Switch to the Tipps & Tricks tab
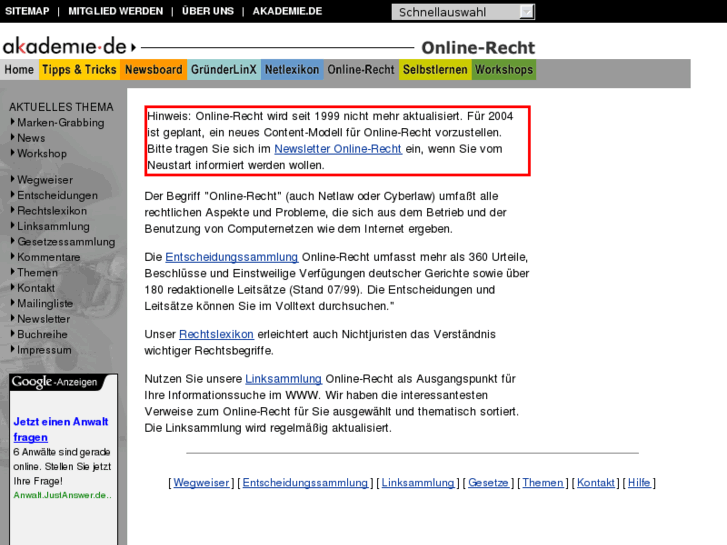 tap(79, 70)
